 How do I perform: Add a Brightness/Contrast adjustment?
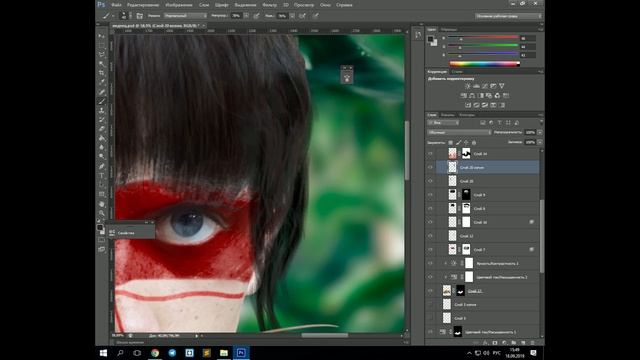point(468,86)
